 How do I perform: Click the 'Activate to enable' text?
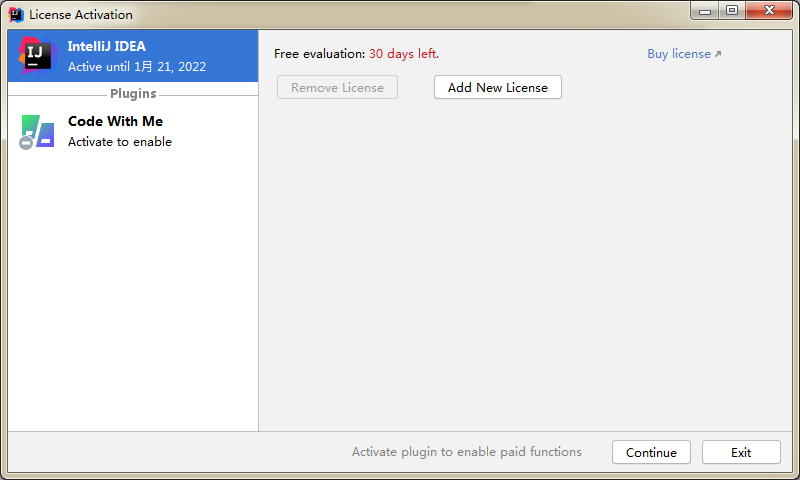[120, 142]
